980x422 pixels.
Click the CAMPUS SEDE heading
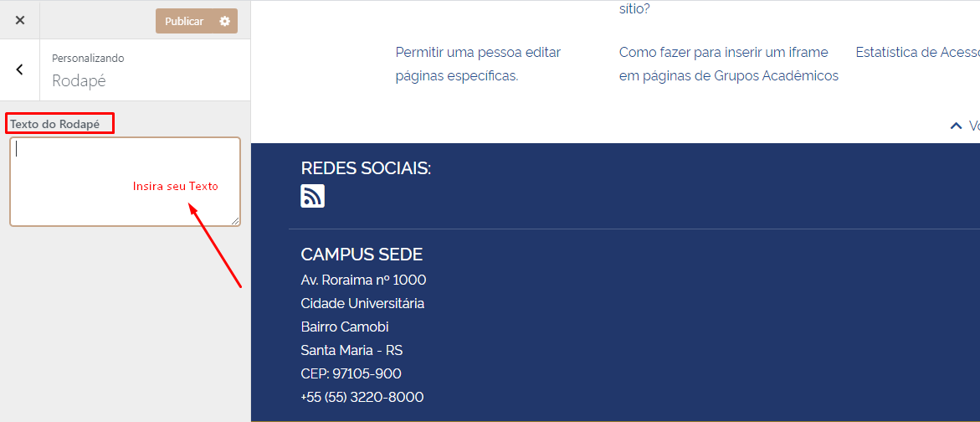pyautogui.click(x=362, y=255)
